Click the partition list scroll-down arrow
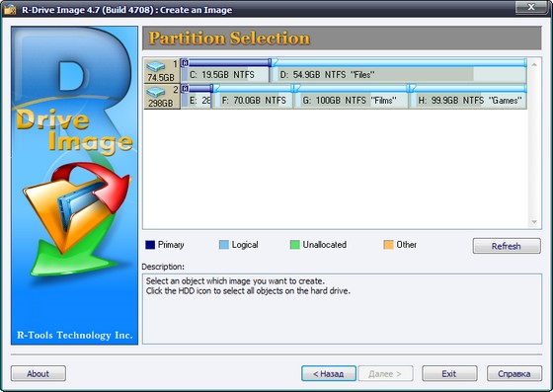The height and width of the screenshot is (392, 553). point(534,222)
